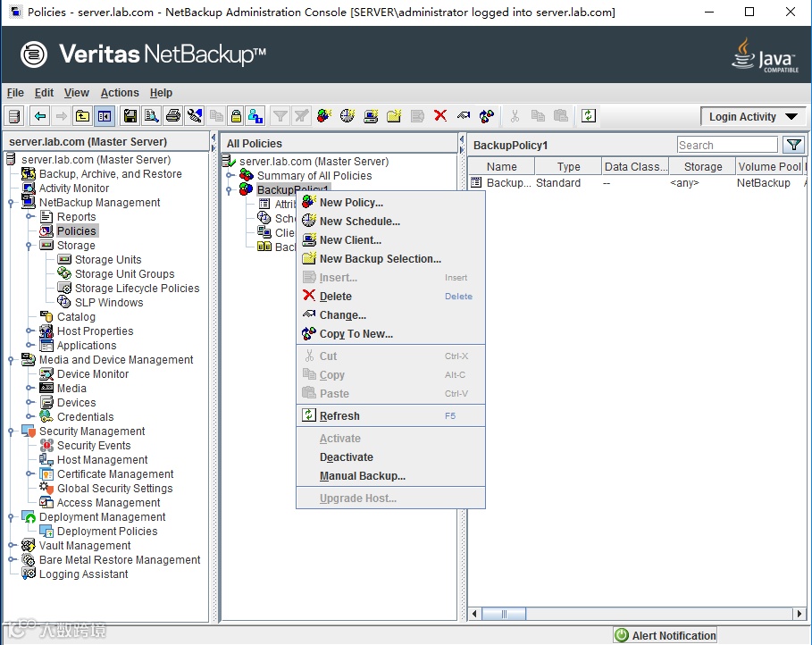Choose Deactivate from the context menu

pyautogui.click(x=347, y=457)
